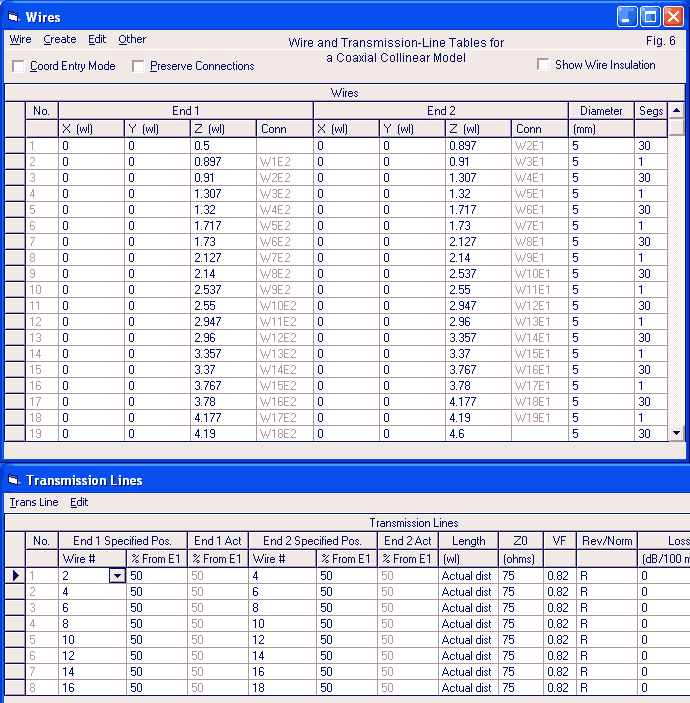Open the Other menu in Wires window

point(132,40)
